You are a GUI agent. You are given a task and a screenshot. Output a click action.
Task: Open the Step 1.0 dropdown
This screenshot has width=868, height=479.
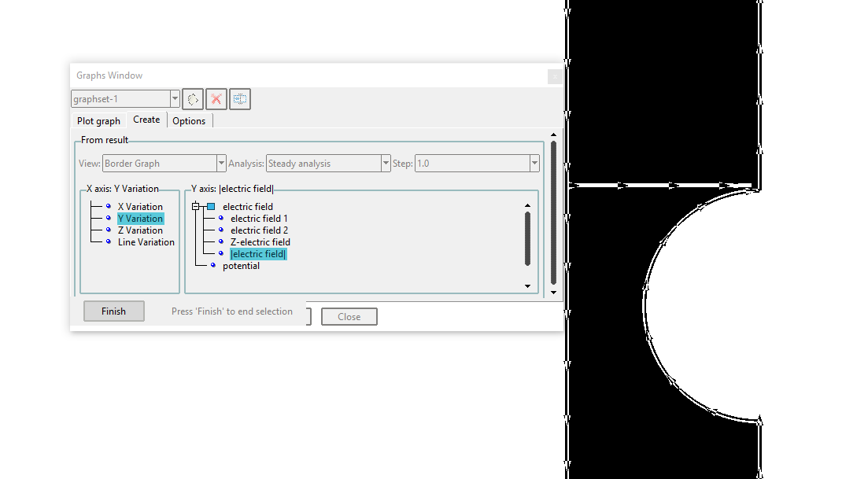click(534, 164)
